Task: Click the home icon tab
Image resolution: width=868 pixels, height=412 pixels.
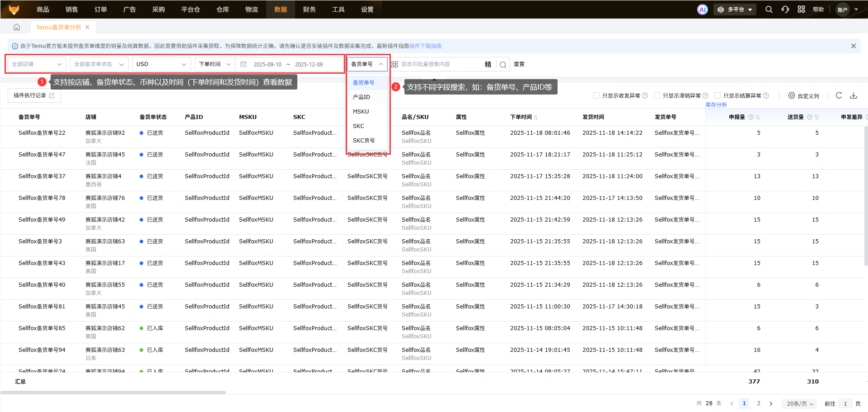Action: [17, 27]
